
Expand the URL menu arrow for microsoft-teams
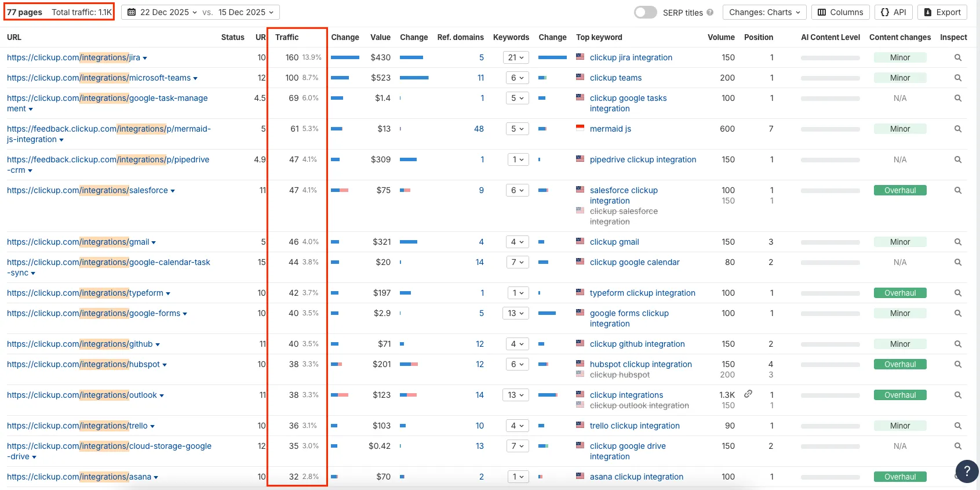pyautogui.click(x=195, y=78)
